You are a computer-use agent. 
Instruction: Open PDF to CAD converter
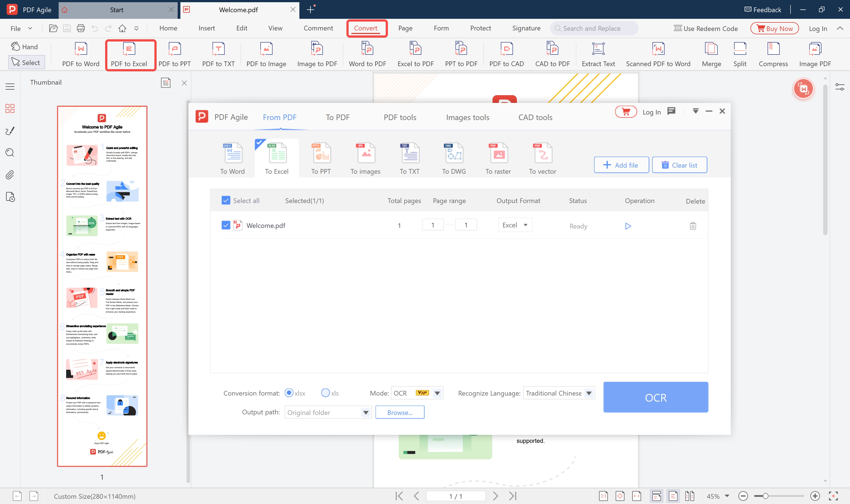(507, 54)
